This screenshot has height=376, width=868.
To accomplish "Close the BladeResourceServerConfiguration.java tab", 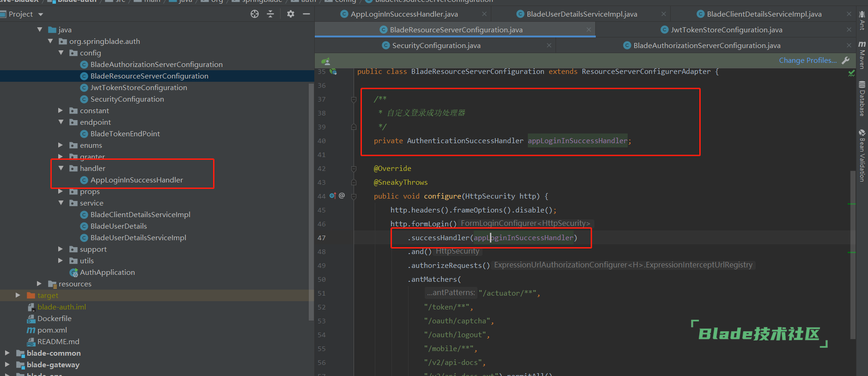I will pyautogui.click(x=589, y=30).
